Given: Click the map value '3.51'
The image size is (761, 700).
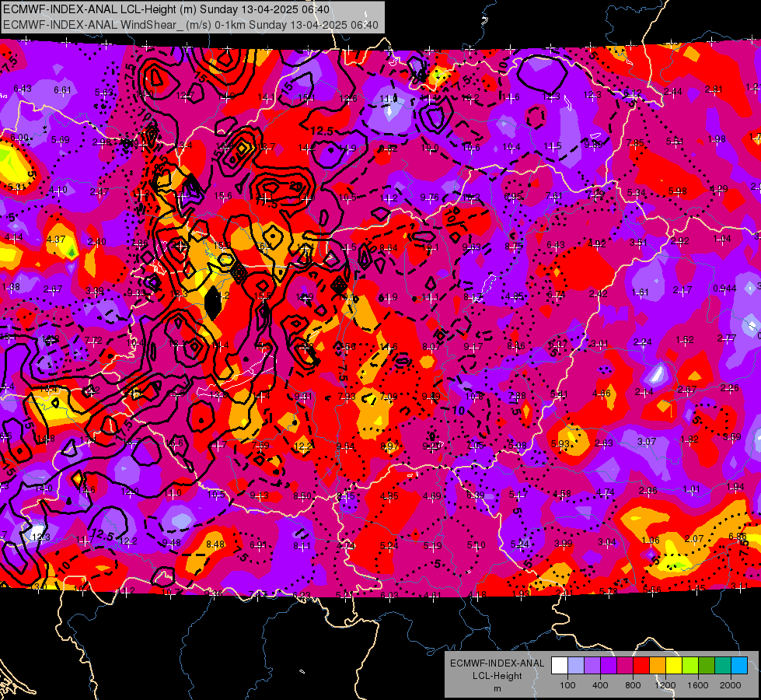Looking at the screenshot, I should point(637,243).
